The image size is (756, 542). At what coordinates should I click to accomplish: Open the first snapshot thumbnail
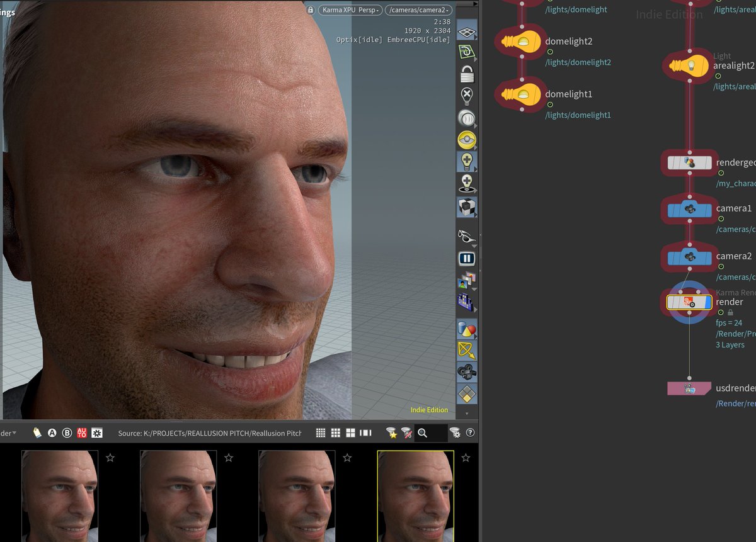tap(60, 496)
